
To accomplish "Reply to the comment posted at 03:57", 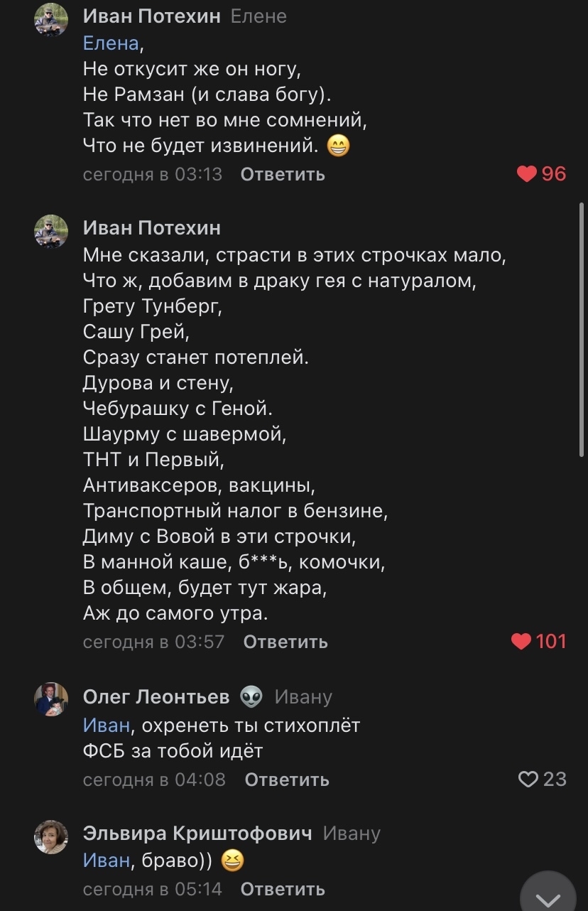I will pos(285,642).
